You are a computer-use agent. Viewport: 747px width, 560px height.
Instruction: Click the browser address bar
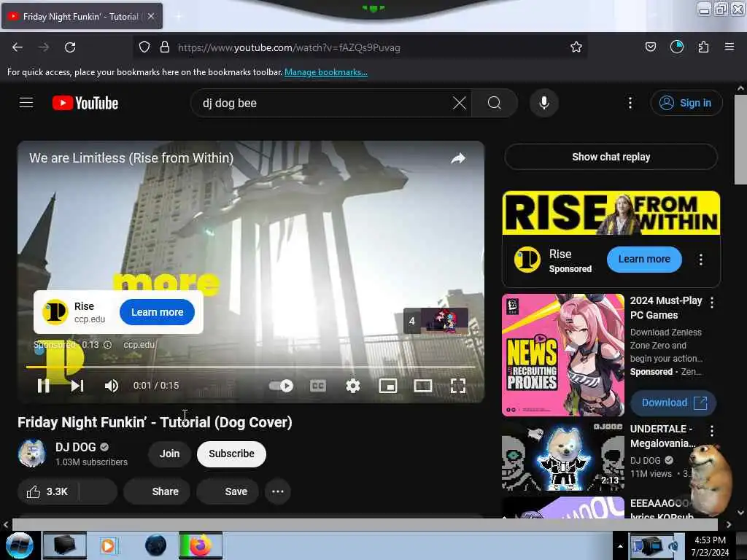[362, 47]
